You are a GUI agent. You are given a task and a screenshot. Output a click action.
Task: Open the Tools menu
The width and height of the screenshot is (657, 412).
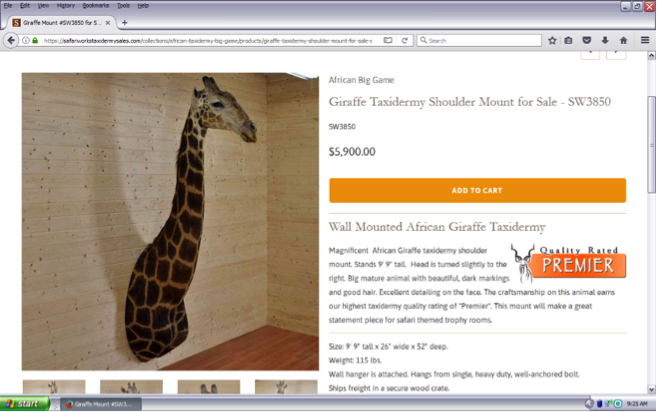point(123,5)
